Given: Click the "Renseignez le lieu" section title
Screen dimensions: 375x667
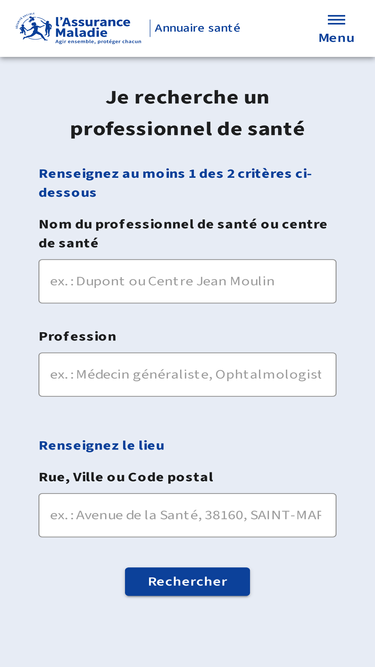Looking at the screenshot, I should [x=102, y=445].
